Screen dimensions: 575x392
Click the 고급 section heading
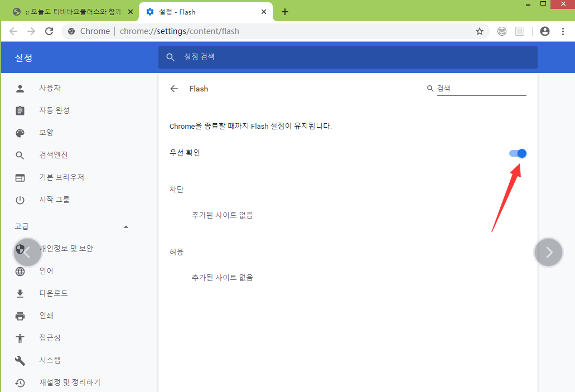(22, 226)
